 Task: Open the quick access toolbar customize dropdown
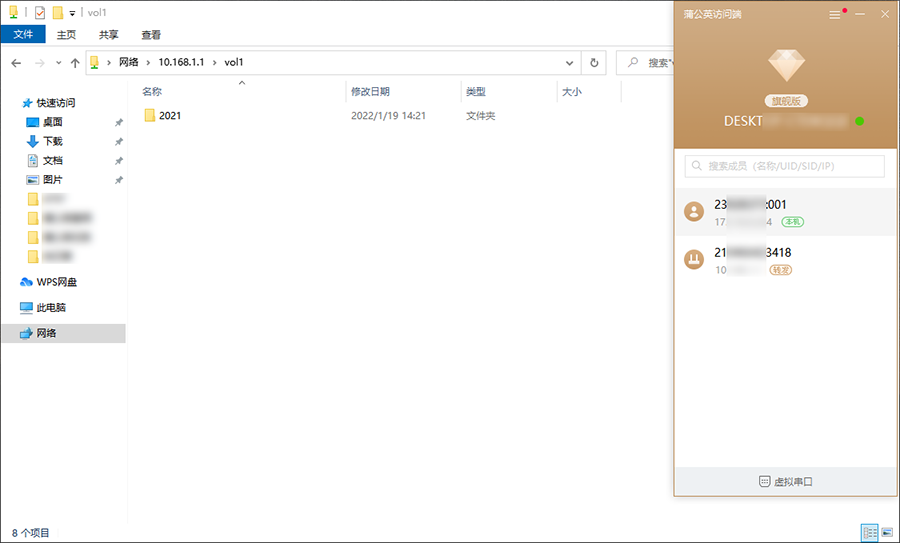(73, 13)
